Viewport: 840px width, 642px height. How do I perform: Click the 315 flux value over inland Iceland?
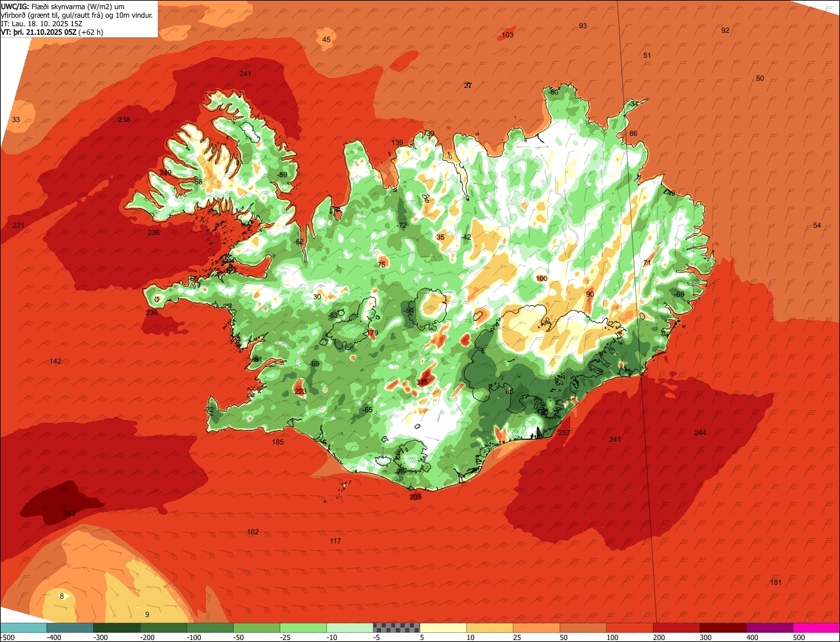[422, 382]
